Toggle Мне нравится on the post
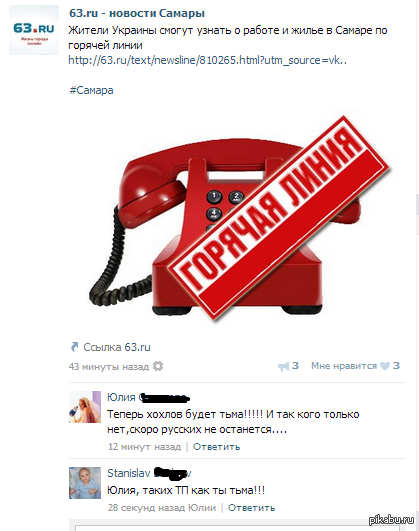The width and height of the screenshot is (419, 531). [344, 366]
